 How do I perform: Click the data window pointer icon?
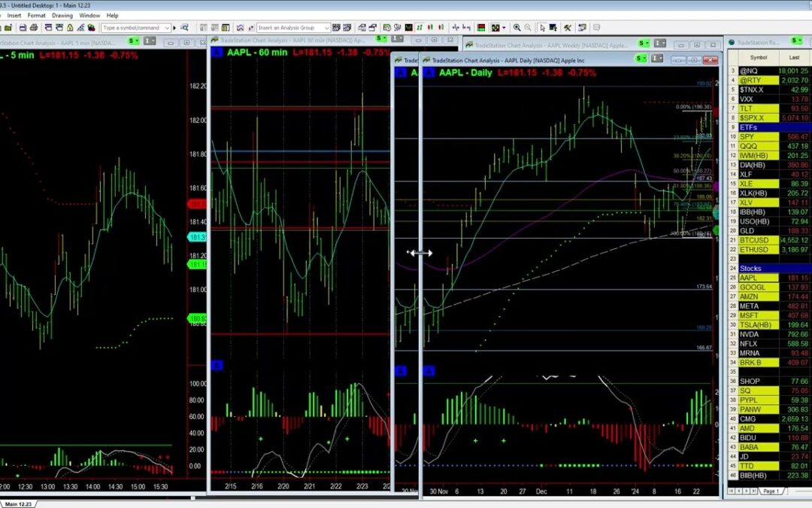coord(553,28)
